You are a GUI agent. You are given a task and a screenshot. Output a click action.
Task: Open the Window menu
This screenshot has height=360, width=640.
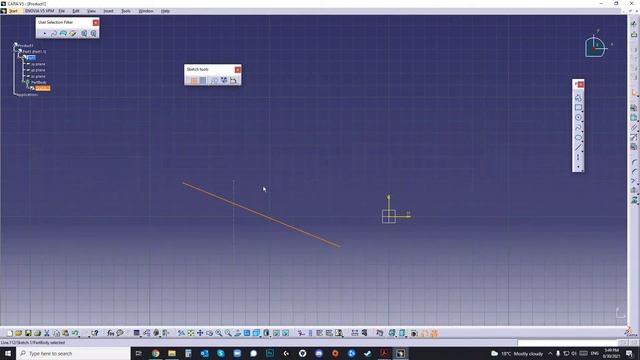click(x=146, y=11)
